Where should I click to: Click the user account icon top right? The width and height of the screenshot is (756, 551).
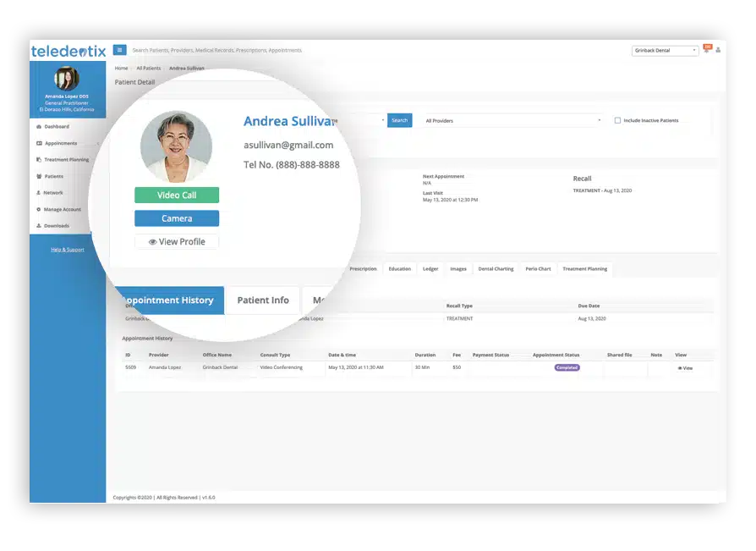point(718,50)
